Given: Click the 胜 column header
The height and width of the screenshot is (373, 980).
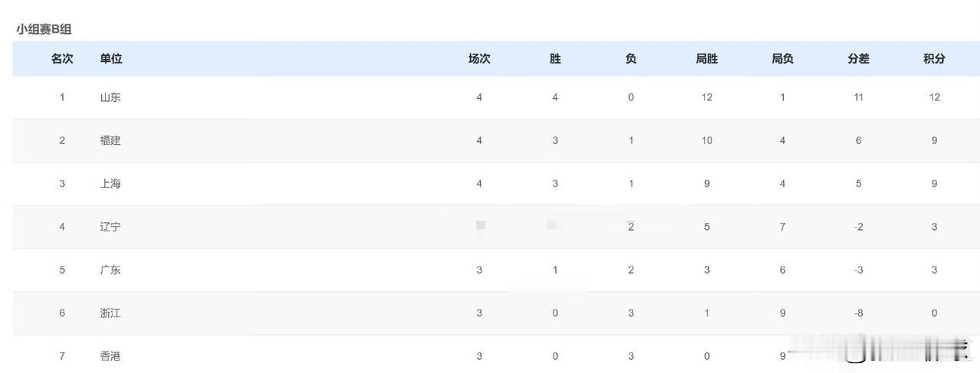Looking at the screenshot, I should coord(555,59).
